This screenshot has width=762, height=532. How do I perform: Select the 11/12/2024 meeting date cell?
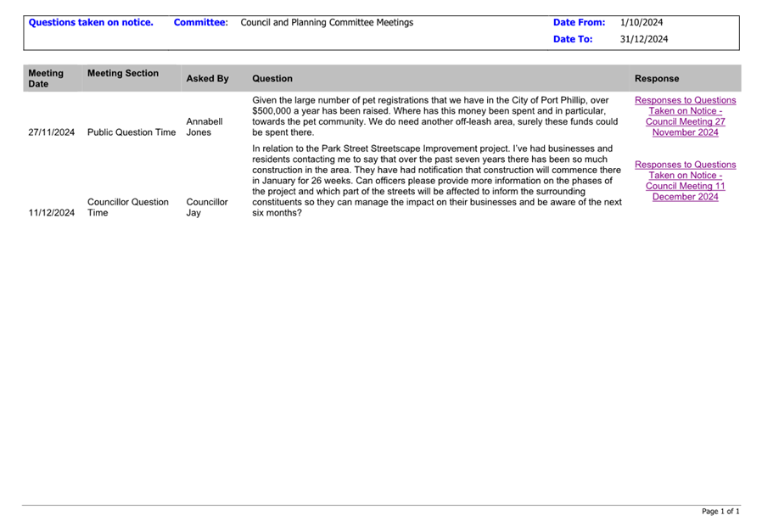(x=51, y=213)
